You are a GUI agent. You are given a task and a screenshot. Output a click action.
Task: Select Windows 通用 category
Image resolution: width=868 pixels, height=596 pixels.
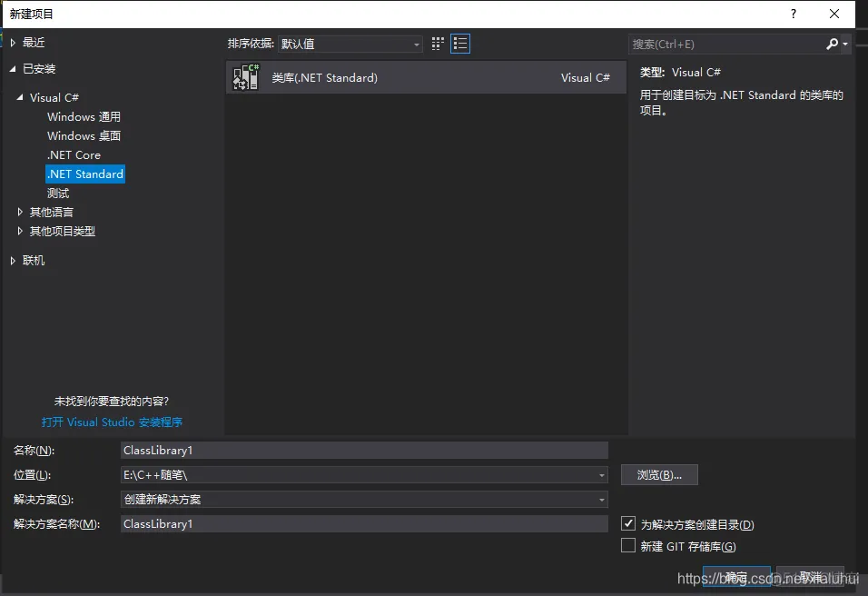[x=84, y=117]
